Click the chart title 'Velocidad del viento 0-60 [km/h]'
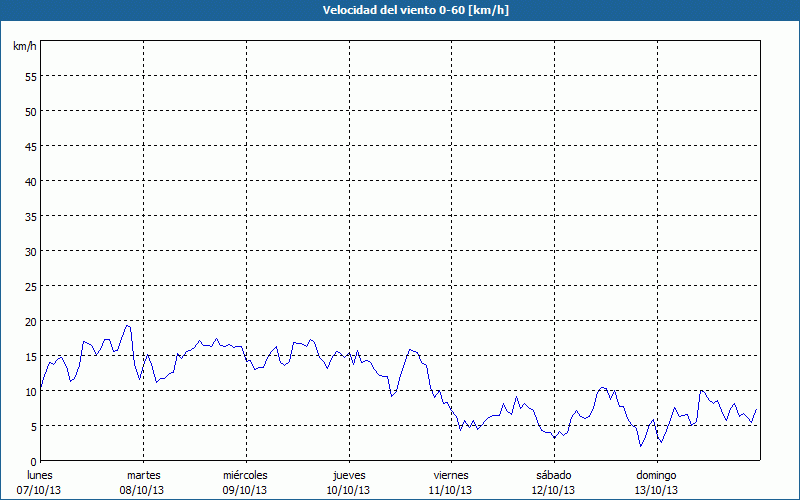The height and width of the screenshot is (500, 800). click(x=400, y=10)
